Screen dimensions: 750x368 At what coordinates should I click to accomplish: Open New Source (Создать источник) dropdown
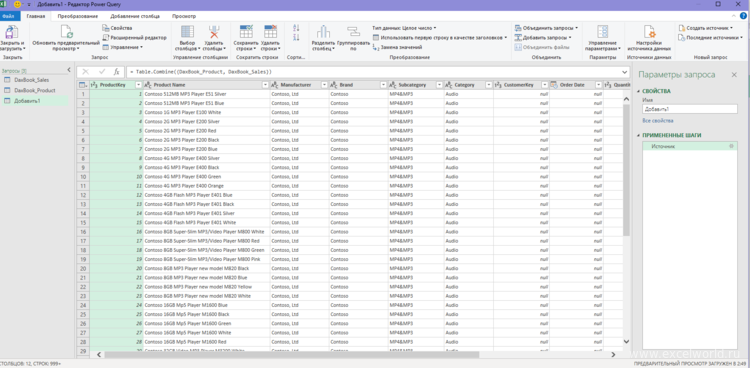point(707,28)
